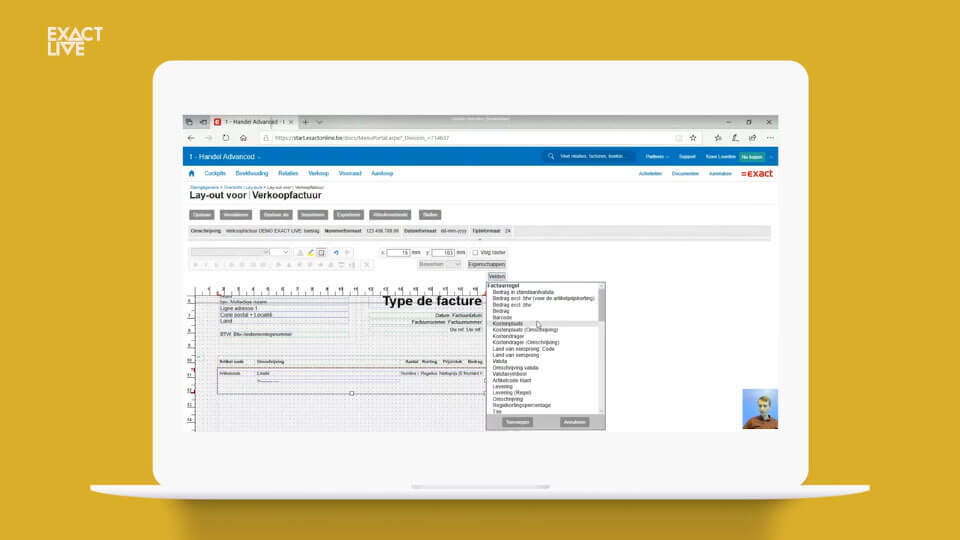Click the Exporteren button
Viewport: 960px width, 540px height.
pos(348,215)
